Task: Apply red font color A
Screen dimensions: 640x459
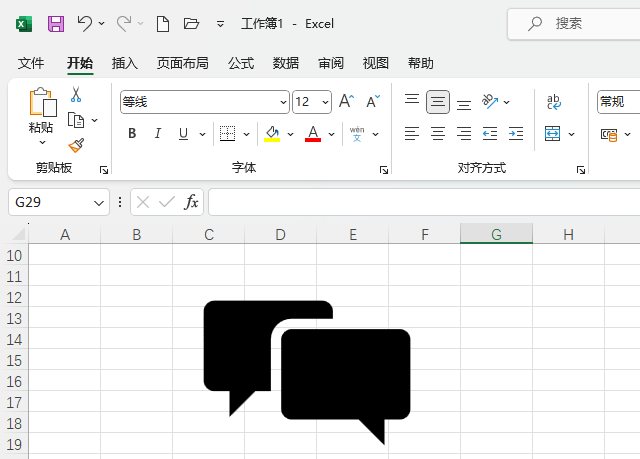Action: [x=313, y=133]
